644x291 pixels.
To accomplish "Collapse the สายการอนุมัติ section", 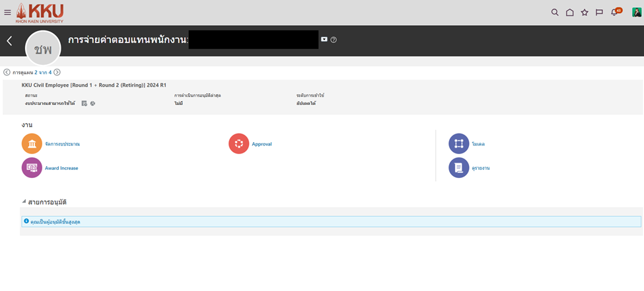I will click(x=24, y=202).
